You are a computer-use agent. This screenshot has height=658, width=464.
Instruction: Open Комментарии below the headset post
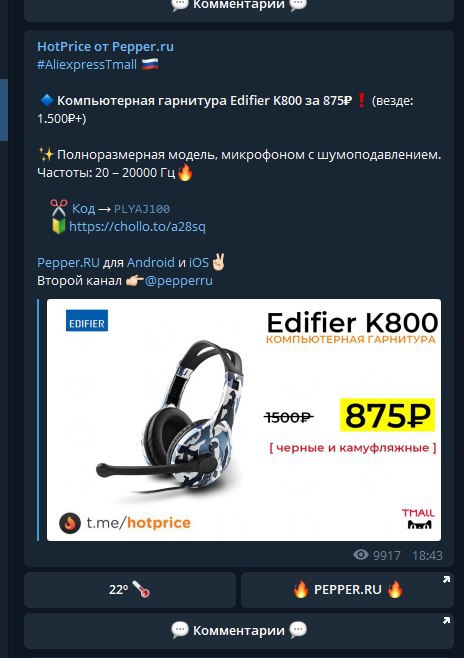[239, 631]
